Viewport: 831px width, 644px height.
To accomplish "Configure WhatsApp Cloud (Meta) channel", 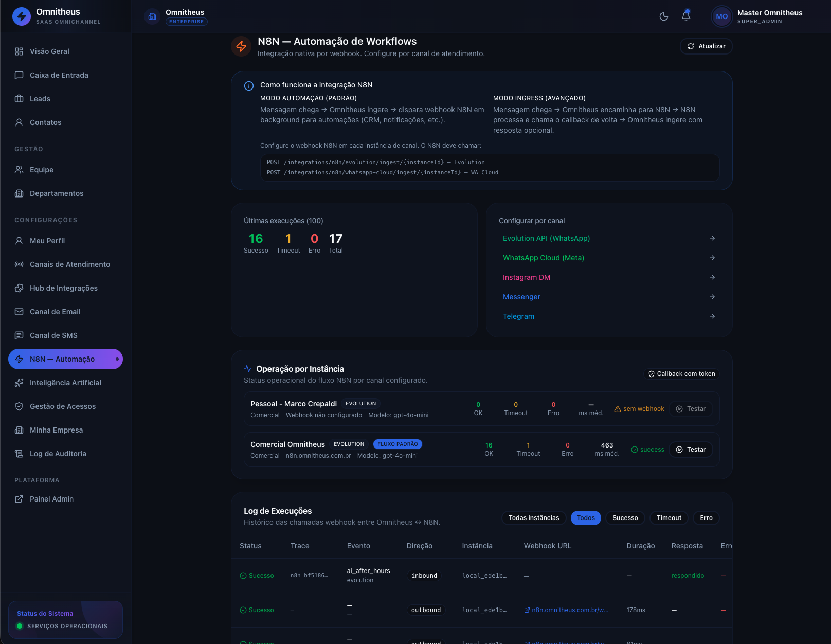I will coord(609,258).
